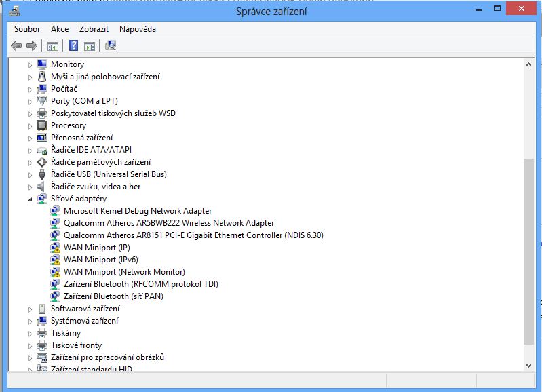This screenshot has height=392, width=542.
Task: Click the Síťové adaptéry network icon
Action: pyautogui.click(x=42, y=199)
